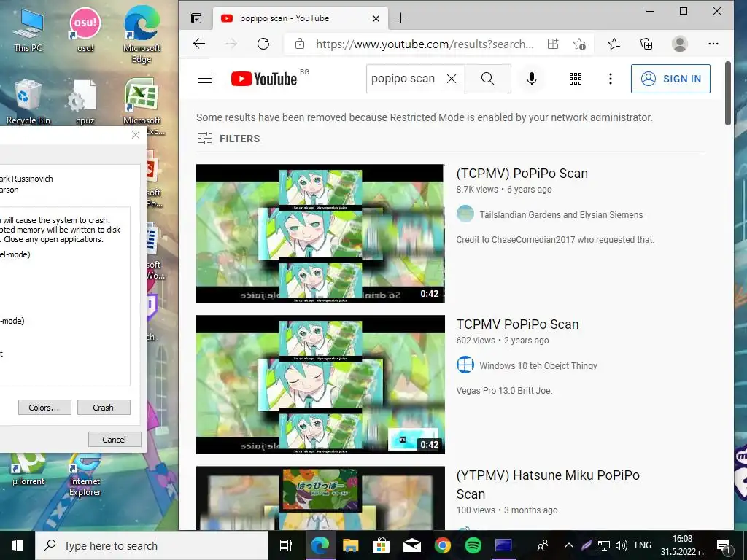
Task: Add this page to favorites
Action: 579,44
